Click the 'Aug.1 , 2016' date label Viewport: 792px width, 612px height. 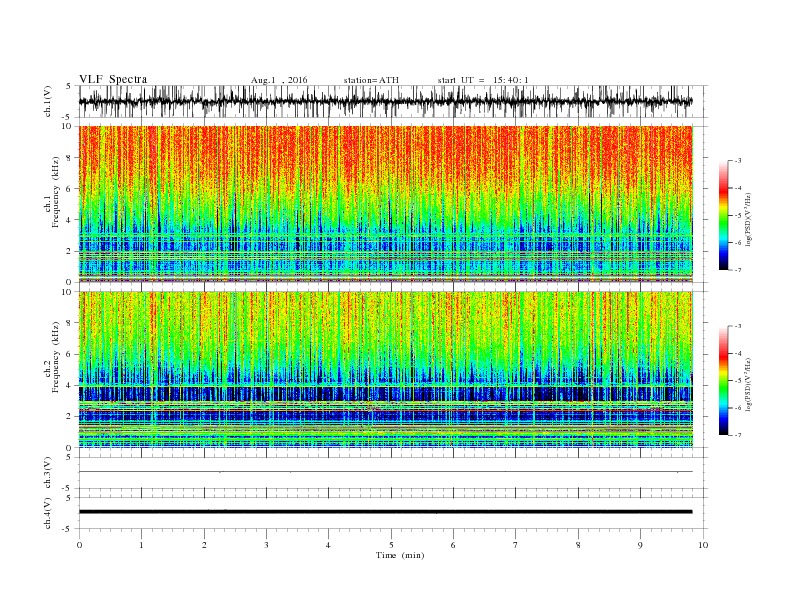click(x=279, y=80)
